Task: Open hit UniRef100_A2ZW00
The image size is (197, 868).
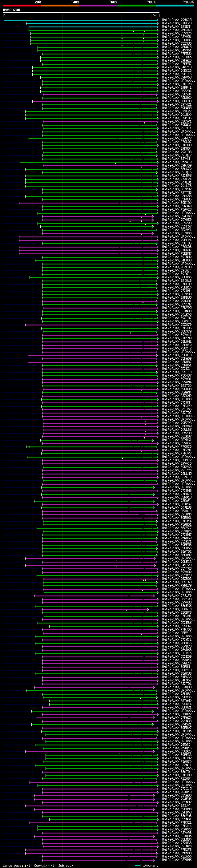Action: click(x=177, y=233)
